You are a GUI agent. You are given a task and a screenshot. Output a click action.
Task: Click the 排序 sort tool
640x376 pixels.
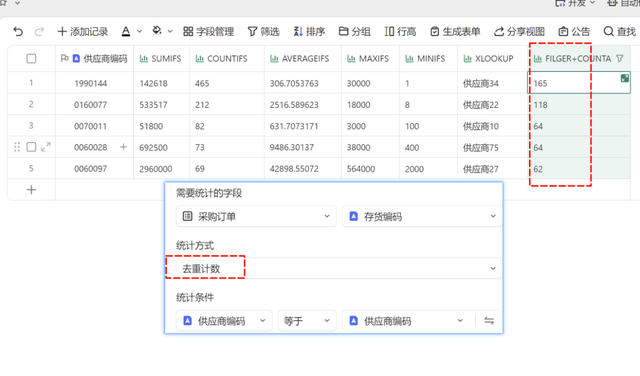pos(309,31)
